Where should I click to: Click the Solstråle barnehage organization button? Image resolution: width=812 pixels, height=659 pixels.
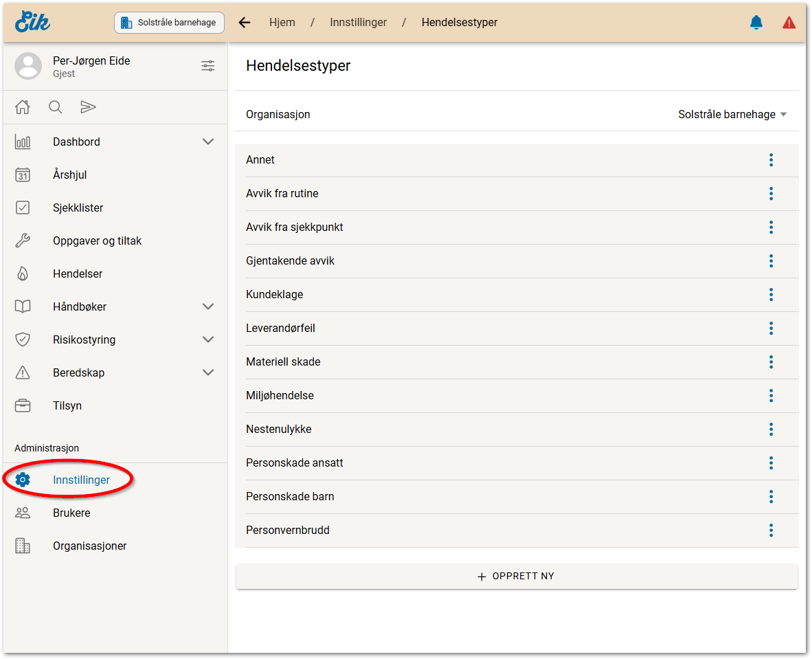(x=169, y=23)
